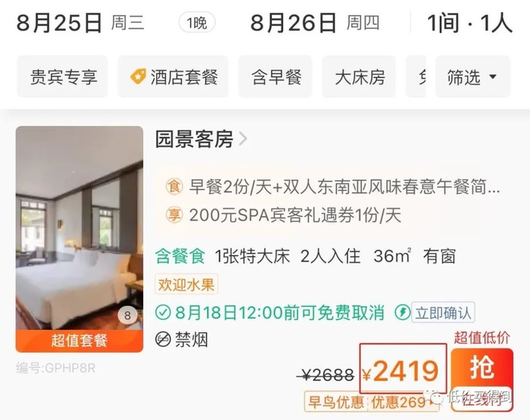Screen dimensions: 530x420
Task: Toggle the 贵宾专享 filter chip
Action: coord(63,76)
